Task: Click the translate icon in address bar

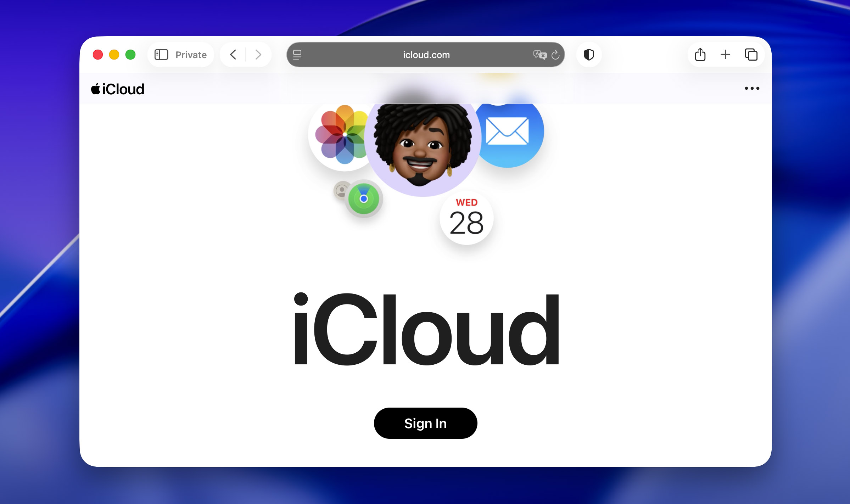Action: pos(540,55)
